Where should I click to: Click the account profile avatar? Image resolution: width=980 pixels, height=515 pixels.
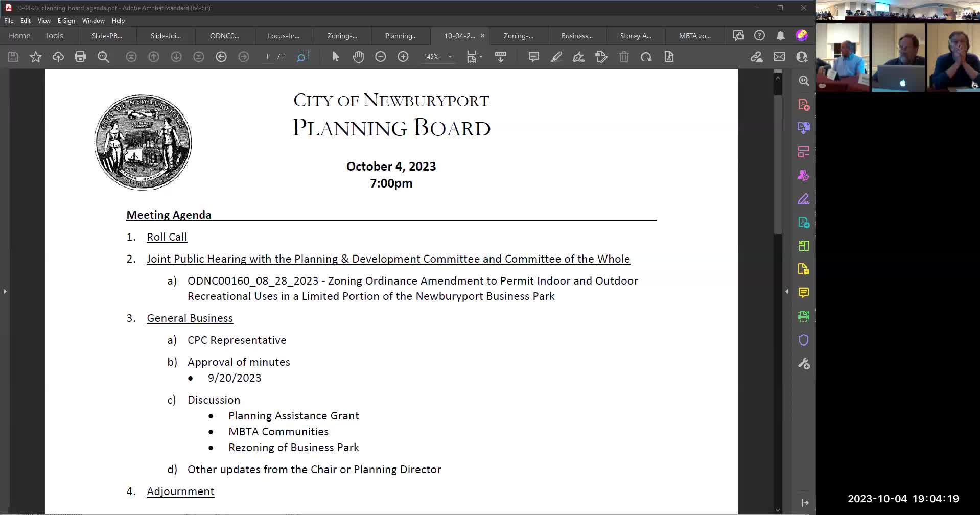coord(802,35)
